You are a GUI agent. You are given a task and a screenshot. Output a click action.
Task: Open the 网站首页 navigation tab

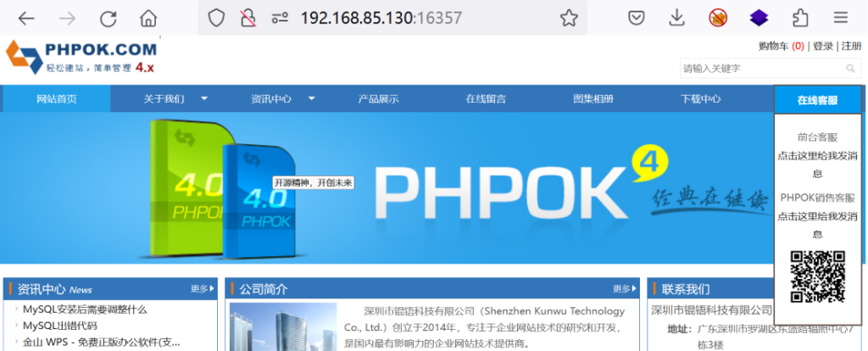57,99
